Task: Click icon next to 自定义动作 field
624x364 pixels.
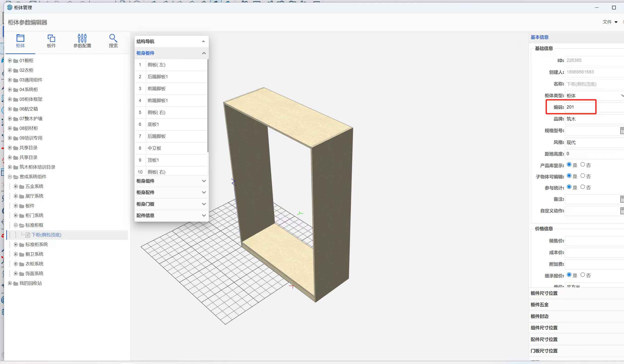Action: point(622,211)
